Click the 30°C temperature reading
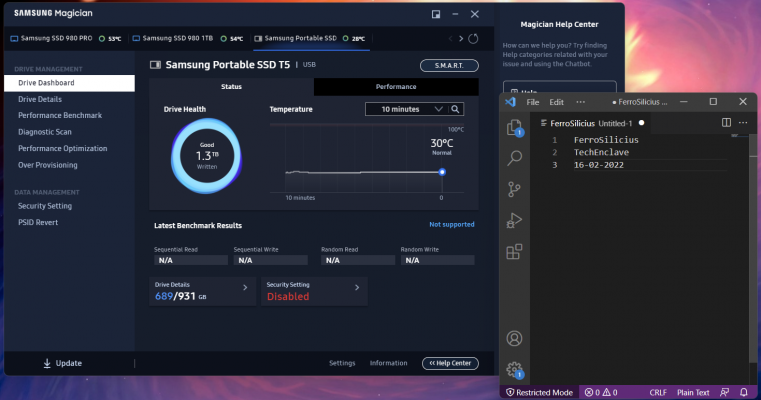The image size is (761, 400). (442, 143)
